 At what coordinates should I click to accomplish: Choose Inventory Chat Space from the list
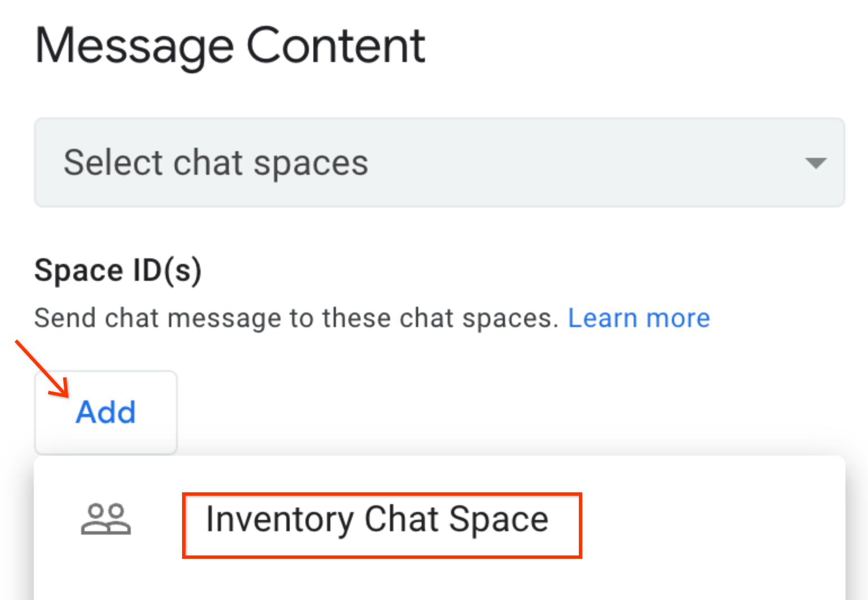point(377,519)
